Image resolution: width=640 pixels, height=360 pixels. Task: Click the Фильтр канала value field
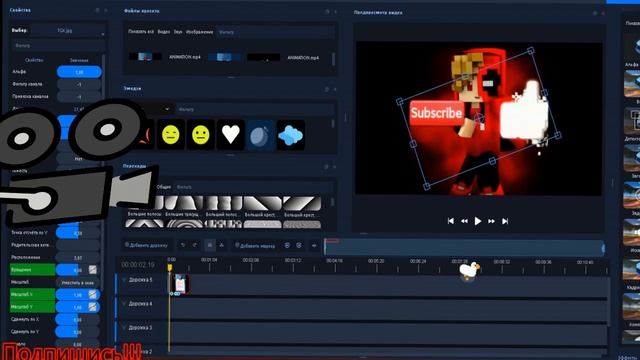(x=79, y=84)
